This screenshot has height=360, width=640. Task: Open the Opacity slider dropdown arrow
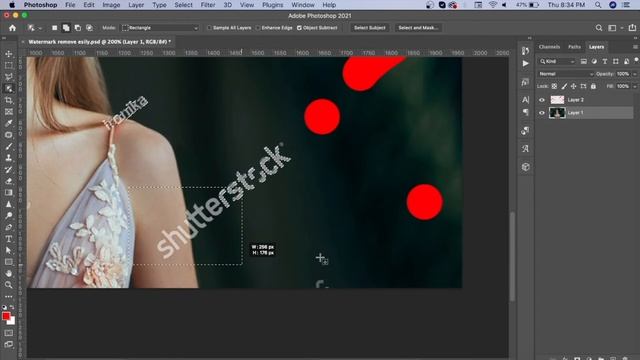634,74
